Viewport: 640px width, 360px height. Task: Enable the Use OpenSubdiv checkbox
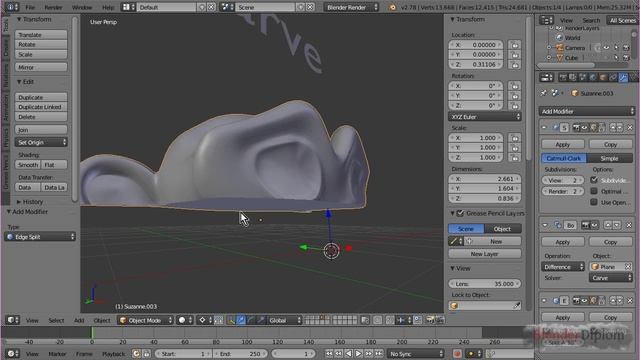pos(594,202)
